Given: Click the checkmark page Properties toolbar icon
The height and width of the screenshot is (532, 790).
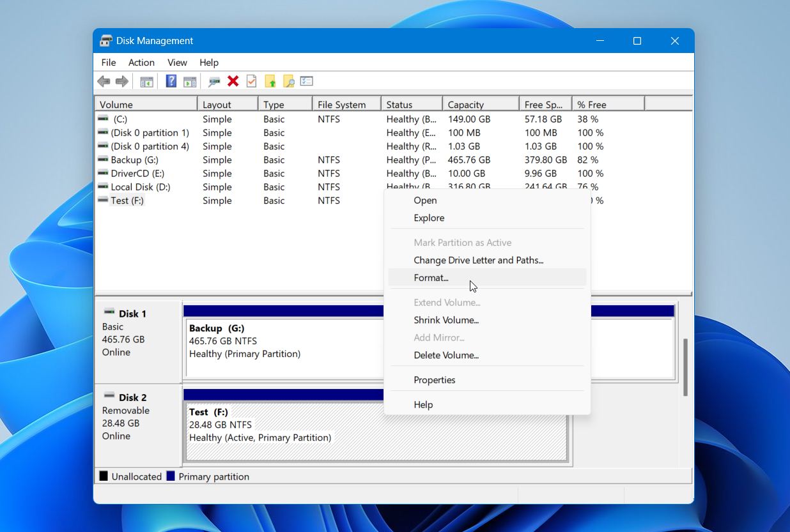Looking at the screenshot, I should [x=252, y=81].
